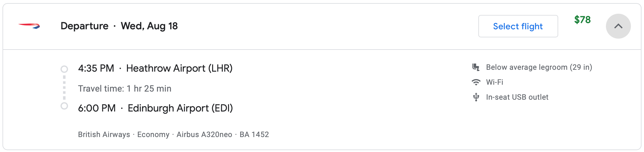Click the Wi-Fi signal icon
This screenshot has width=644, height=152.
(476, 82)
